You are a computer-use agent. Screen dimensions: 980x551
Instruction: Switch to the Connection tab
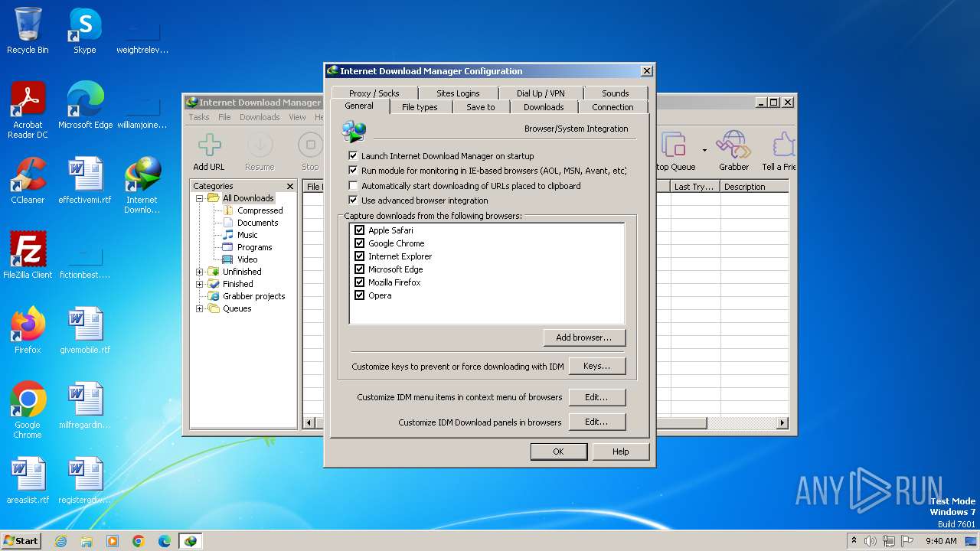[x=612, y=107]
